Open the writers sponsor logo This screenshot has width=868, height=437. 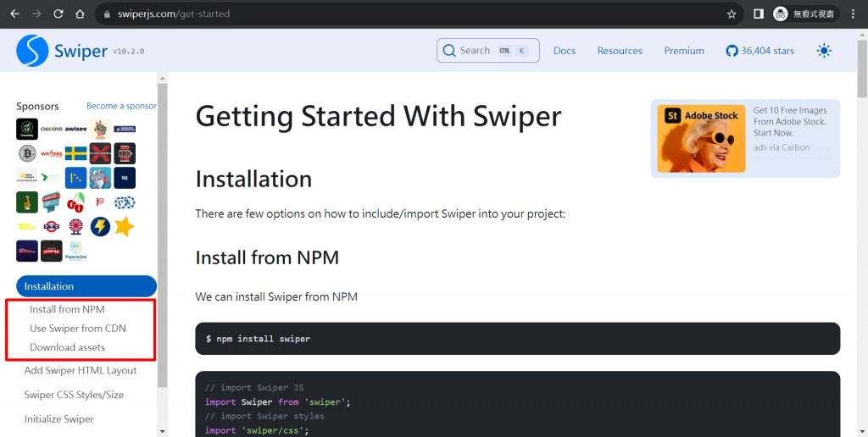click(51, 153)
